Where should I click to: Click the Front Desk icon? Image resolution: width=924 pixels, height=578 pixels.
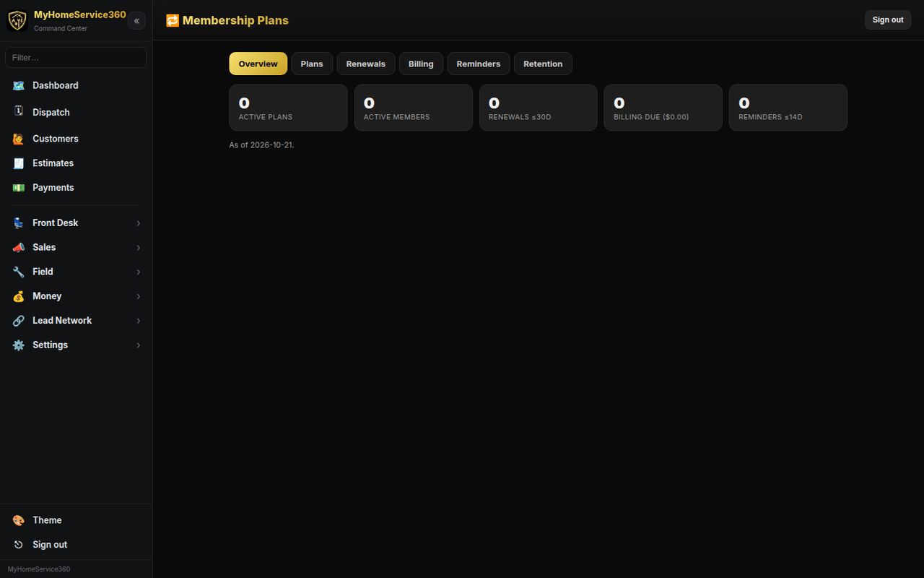19,223
